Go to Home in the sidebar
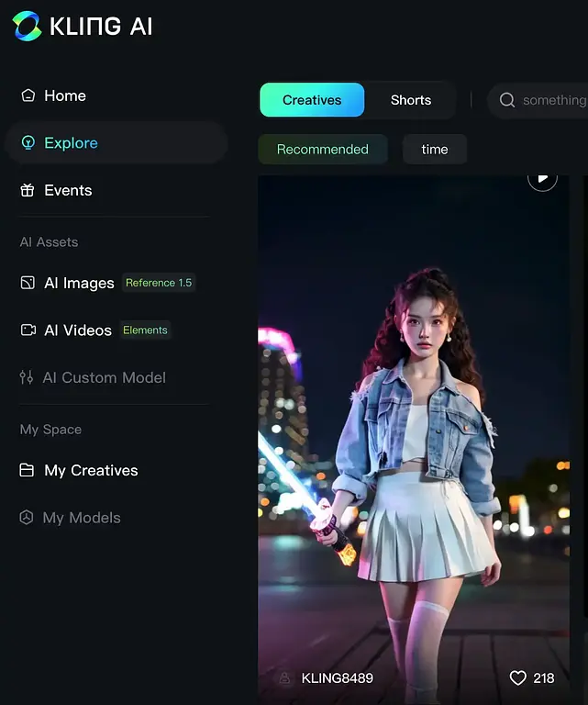Viewport: 588px width, 705px height. [x=64, y=95]
